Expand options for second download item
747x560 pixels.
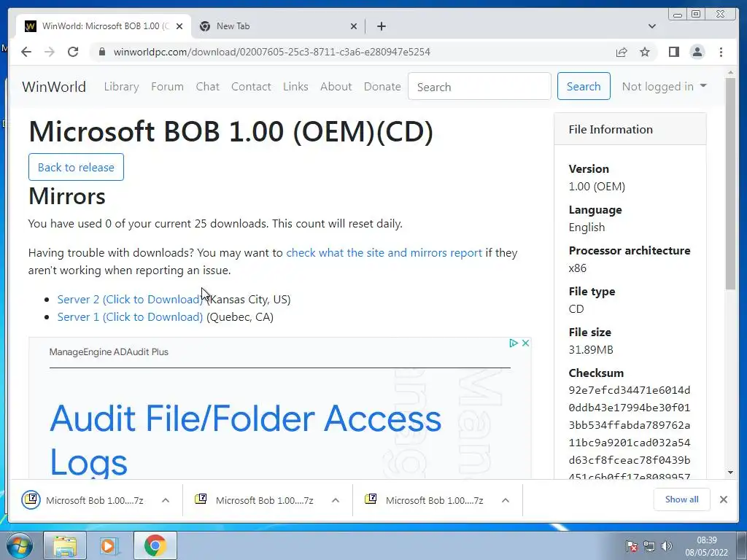click(x=336, y=500)
